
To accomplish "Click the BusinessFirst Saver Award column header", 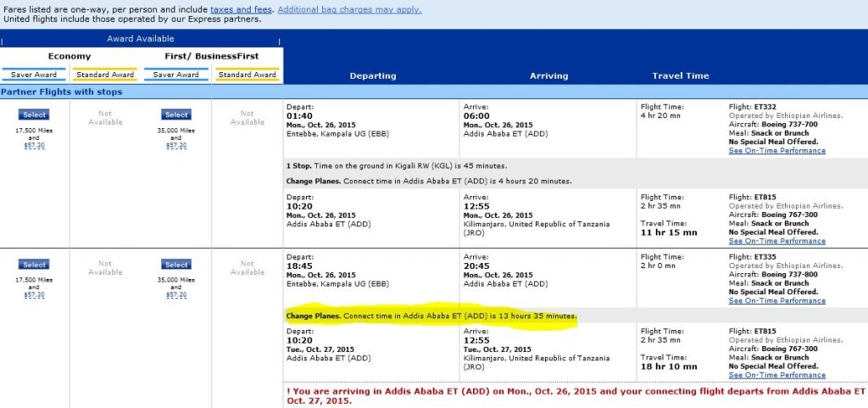I will coord(176,75).
